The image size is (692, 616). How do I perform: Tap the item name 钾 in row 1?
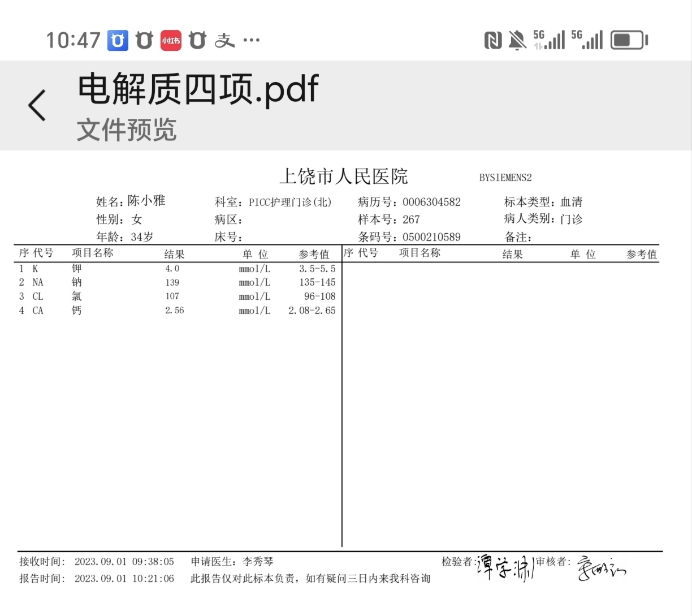(77, 269)
